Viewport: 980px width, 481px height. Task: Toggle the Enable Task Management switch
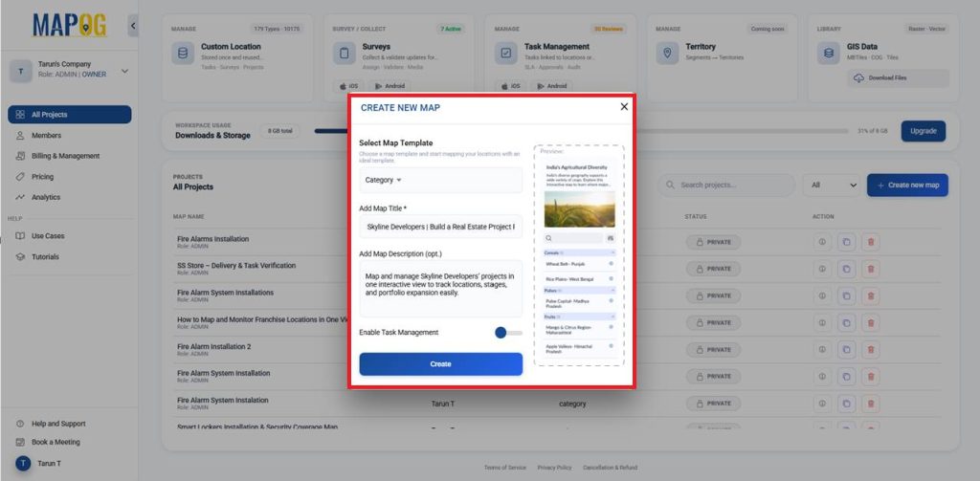click(x=507, y=333)
